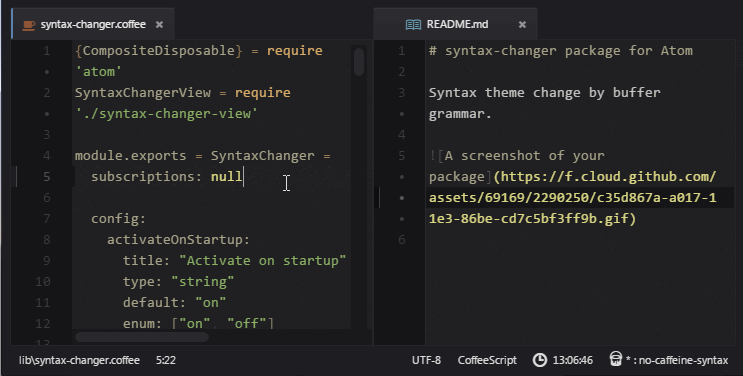Viewport: 743px width, 376px height.
Task: Click the 'config:' line
Action: [118, 219]
